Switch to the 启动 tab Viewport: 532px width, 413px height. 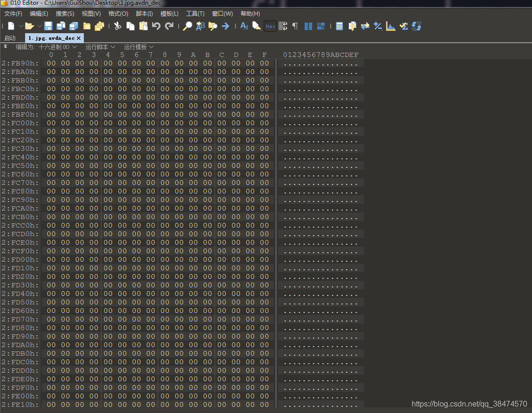coord(10,38)
